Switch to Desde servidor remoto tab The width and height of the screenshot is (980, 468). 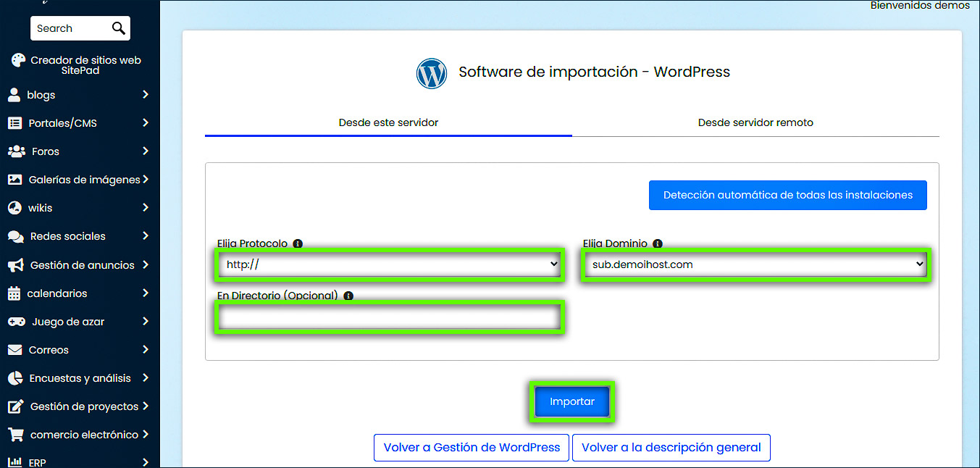755,123
